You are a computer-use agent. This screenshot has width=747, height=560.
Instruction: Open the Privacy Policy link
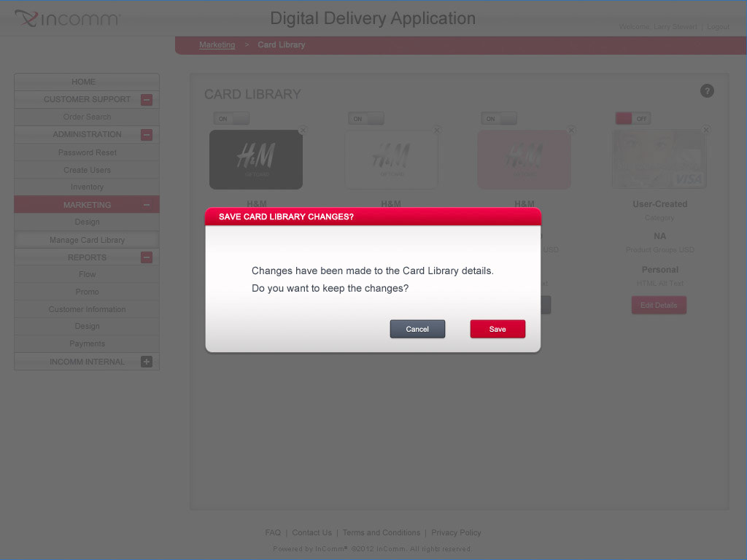[x=456, y=532]
